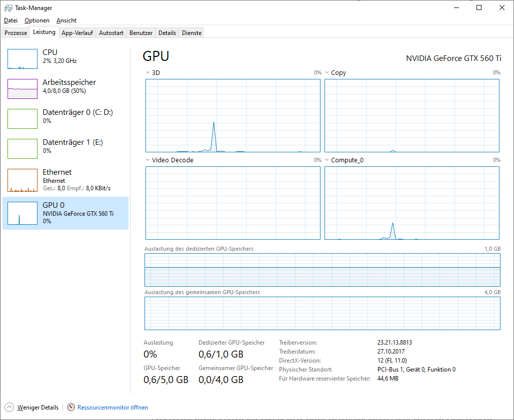Viewport: 514px width, 420px height.
Task: Click the 3D usage graph
Action: pyautogui.click(x=232, y=115)
